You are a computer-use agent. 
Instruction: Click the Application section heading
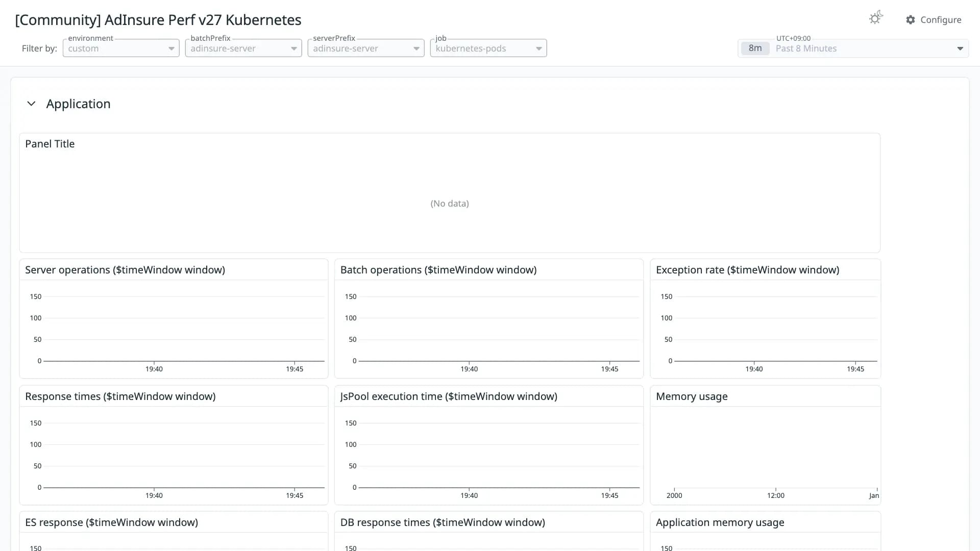pos(78,104)
